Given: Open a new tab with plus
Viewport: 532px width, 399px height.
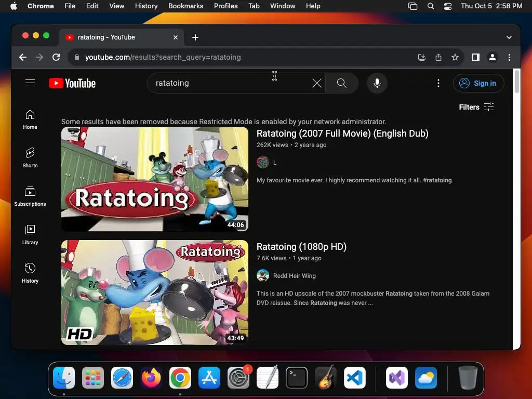Looking at the screenshot, I should (195, 37).
